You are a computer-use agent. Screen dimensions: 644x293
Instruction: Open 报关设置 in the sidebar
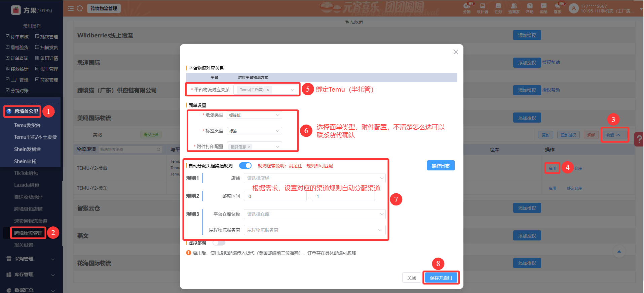[x=24, y=245]
